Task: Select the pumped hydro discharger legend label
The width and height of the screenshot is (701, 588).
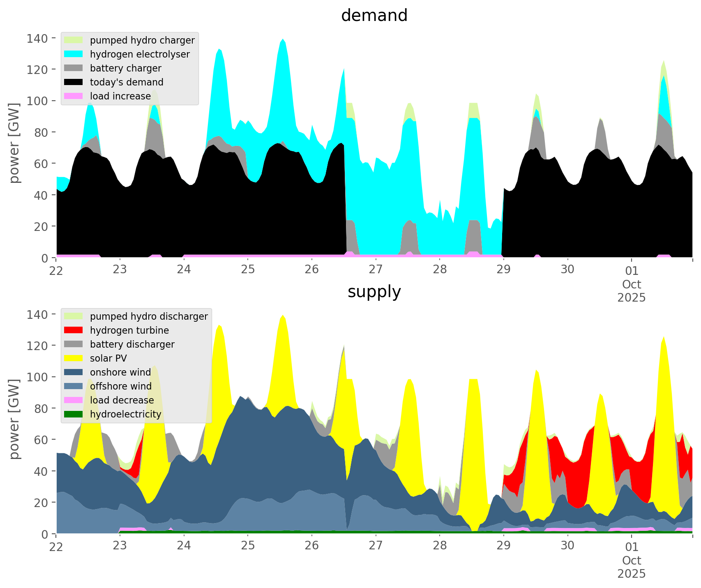Action: point(149,316)
